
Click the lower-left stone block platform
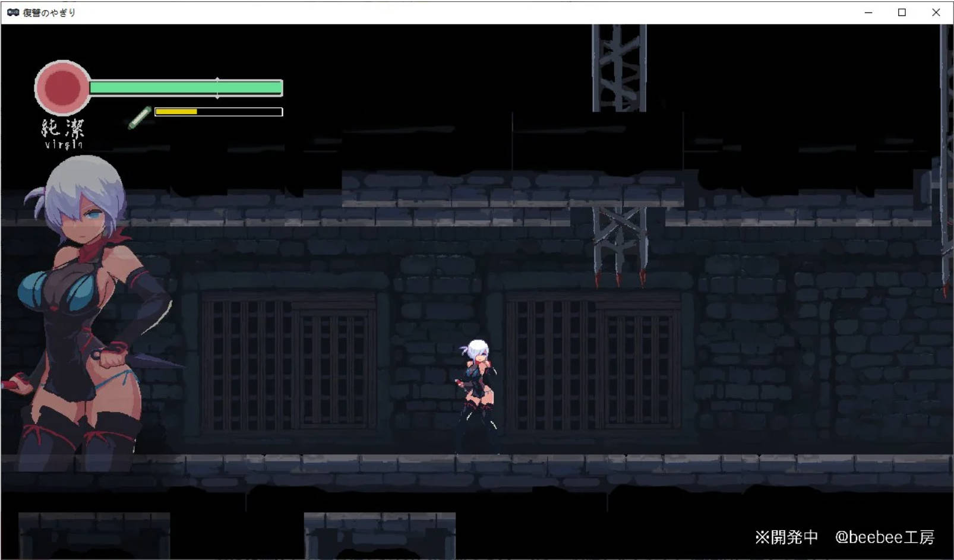point(94,534)
